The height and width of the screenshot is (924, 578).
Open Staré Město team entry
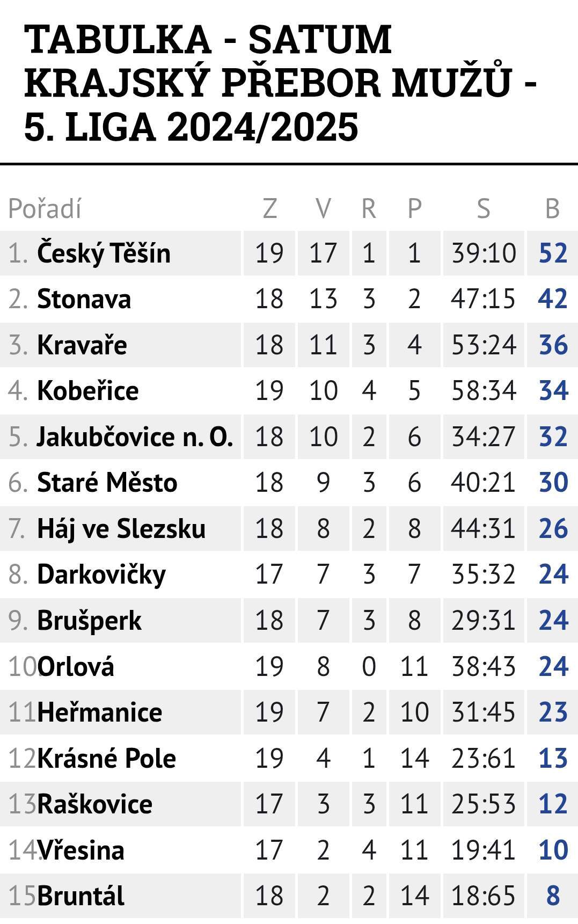107,483
